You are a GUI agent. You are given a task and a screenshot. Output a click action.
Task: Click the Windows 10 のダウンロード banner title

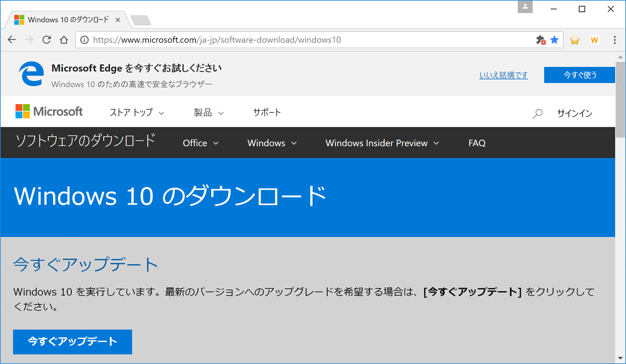[170, 196]
